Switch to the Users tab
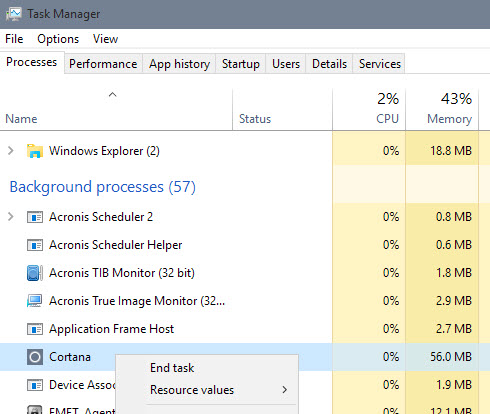490x414 pixels. point(286,63)
